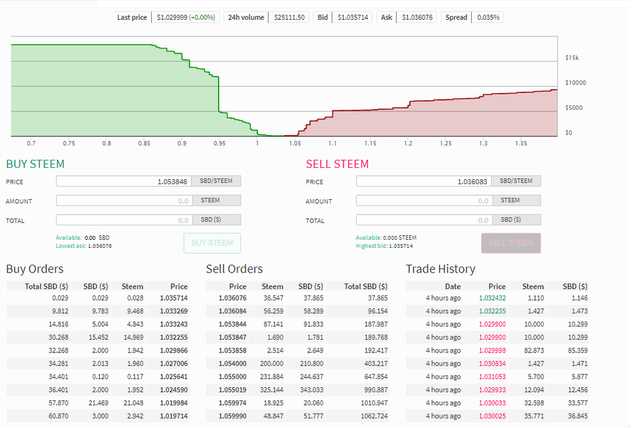Click the Sell Orders heading

point(234,269)
